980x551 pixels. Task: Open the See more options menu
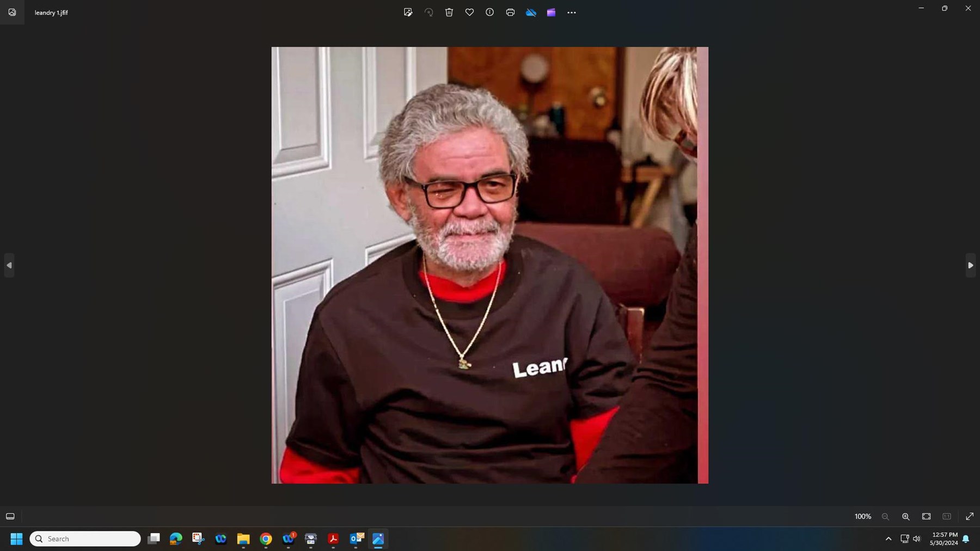pos(571,12)
